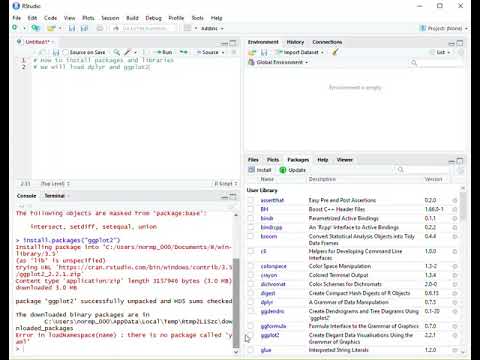Compile report from the editor toolbar

pyautogui.click(x=144, y=52)
